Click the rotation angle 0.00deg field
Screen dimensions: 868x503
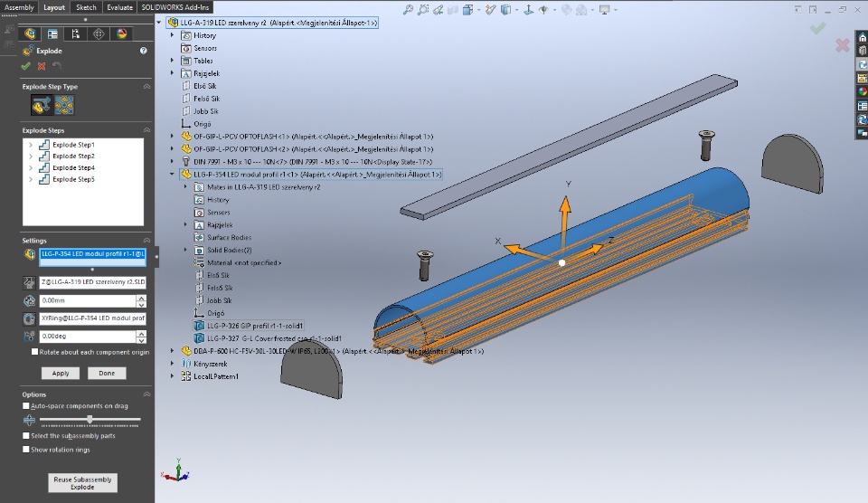(x=88, y=337)
